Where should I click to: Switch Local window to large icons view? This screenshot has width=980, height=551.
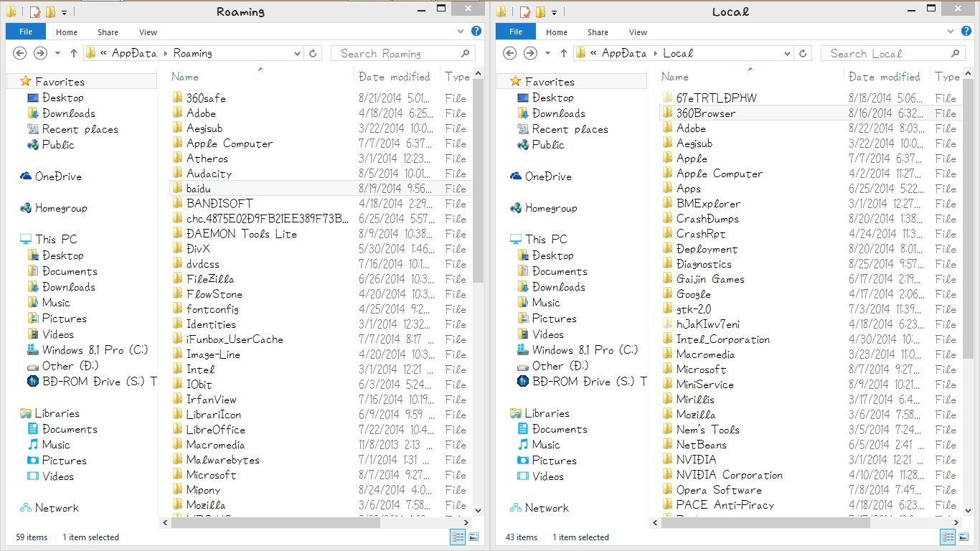click(963, 537)
